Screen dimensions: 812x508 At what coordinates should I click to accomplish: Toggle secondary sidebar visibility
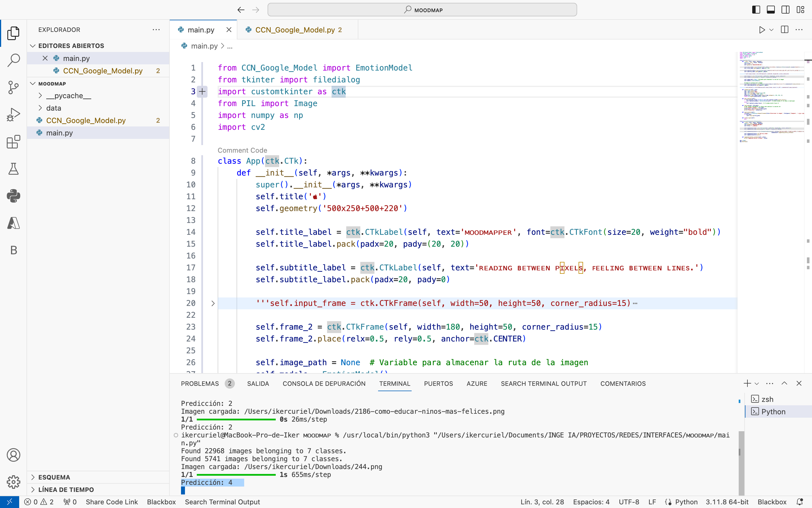pyautogui.click(x=785, y=10)
